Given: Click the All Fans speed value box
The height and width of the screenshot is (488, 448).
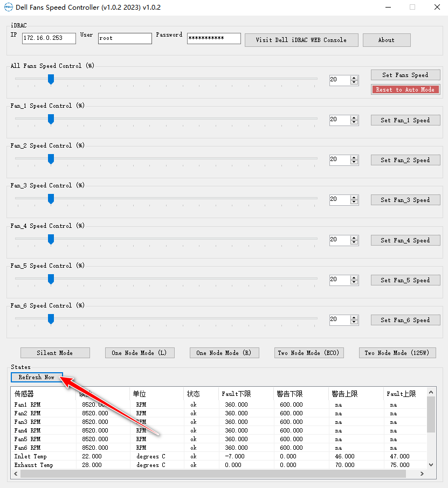Looking at the screenshot, I should pyautogui.click(x=340, y=80).
